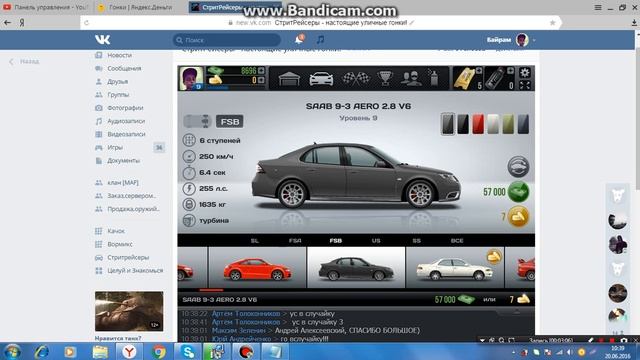
Task: Open the trophy cup icon
Action: tap(384, 78)
